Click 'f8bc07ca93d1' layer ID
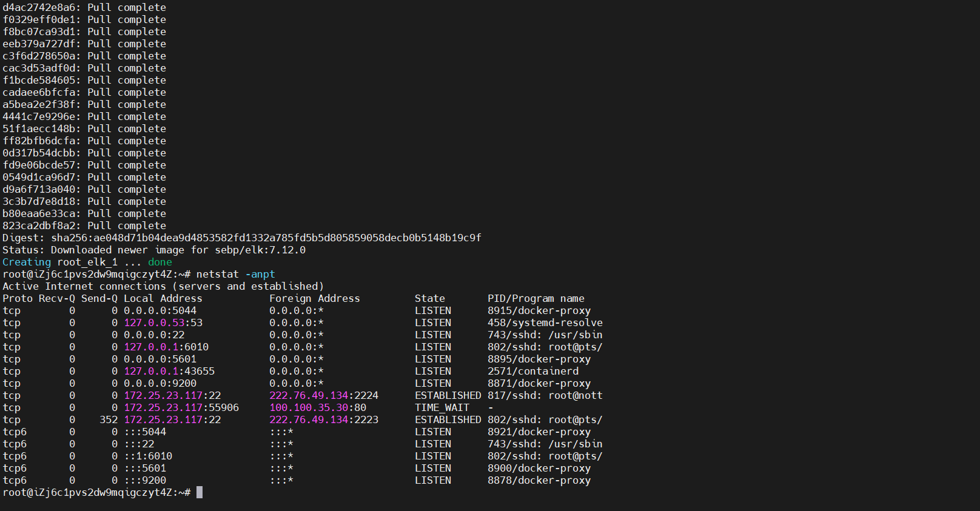Image resolution: width=980 pixels, height=511 pixels. (39, 32)
